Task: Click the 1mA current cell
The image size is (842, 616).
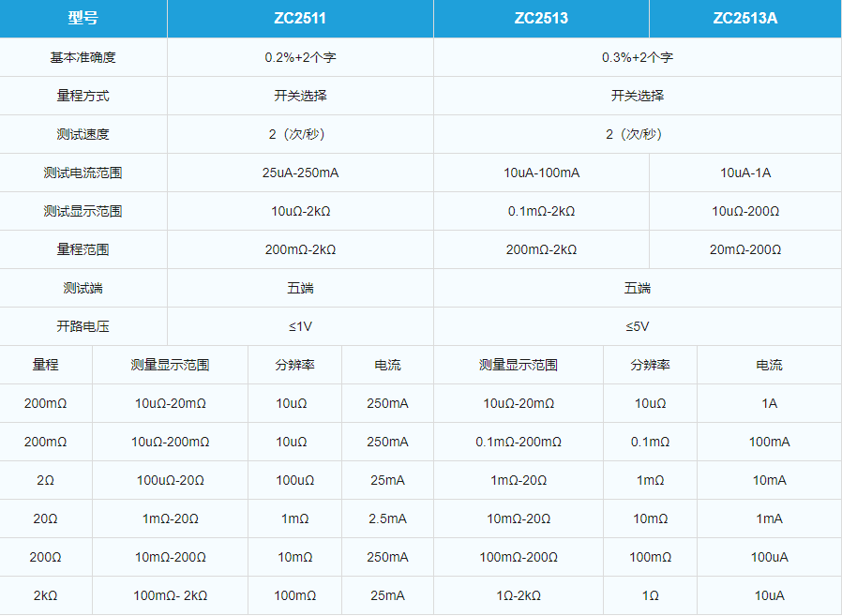Action: (x=770, y=518)
